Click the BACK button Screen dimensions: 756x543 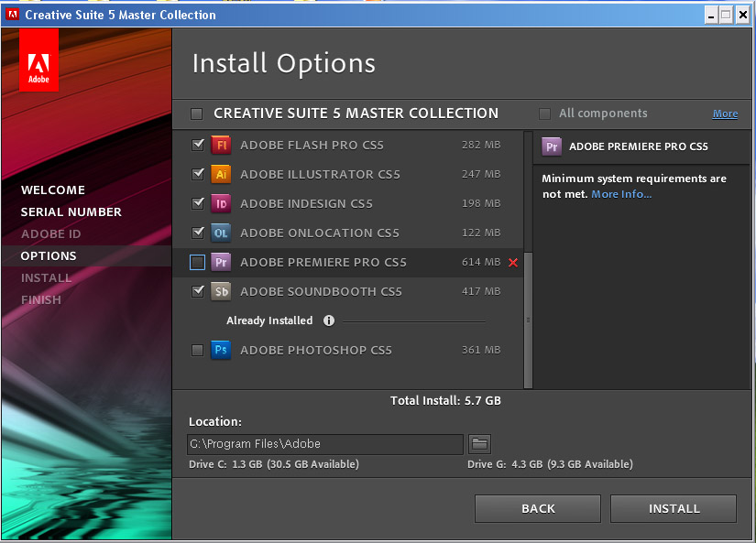click(538, 508)
